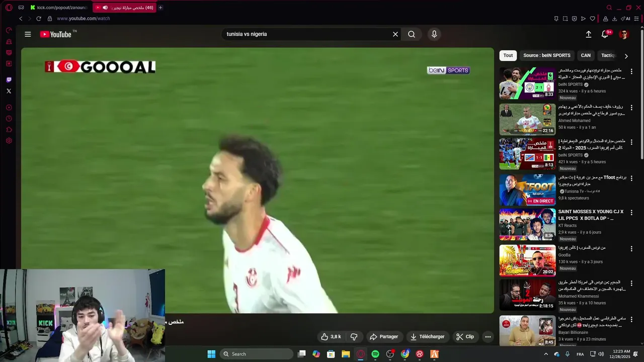The width and height of the screenshot is (644, 362).
Task: Open a new browser tab
Action: click(160, 8)
